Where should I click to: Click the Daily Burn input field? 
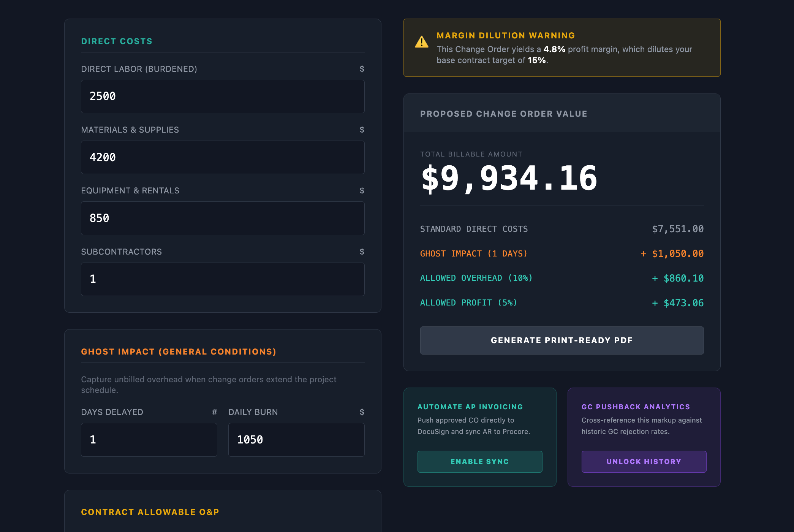[x=296, y=440]
